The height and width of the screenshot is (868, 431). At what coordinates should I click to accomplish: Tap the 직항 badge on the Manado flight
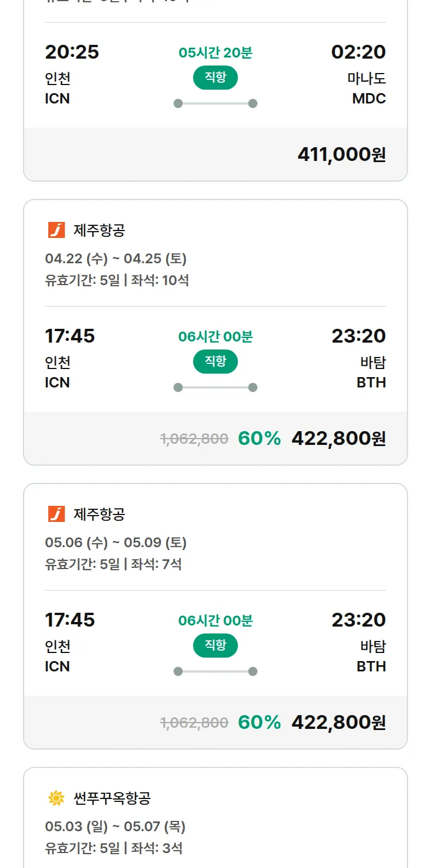[x=215, y=78]
